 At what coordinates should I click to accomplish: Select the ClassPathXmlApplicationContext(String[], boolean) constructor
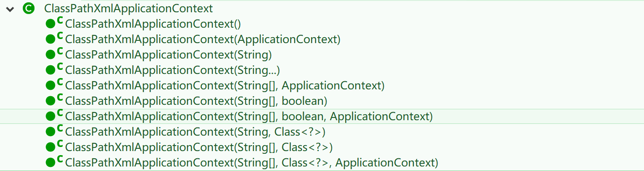[x=196, y=101]
